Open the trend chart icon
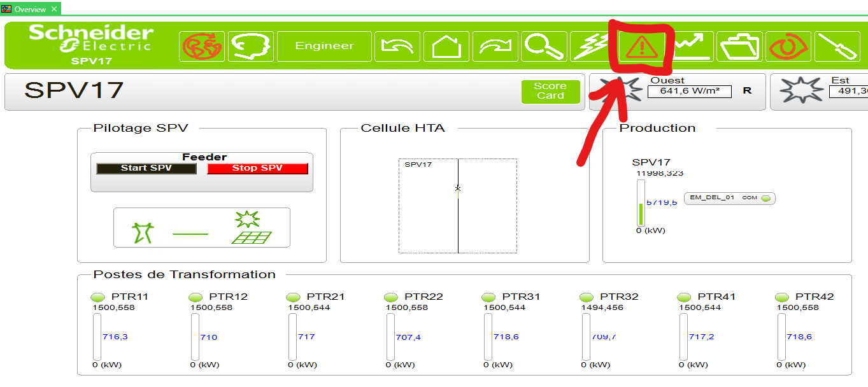Screen dimensions: 868x387 click(691, 46)
